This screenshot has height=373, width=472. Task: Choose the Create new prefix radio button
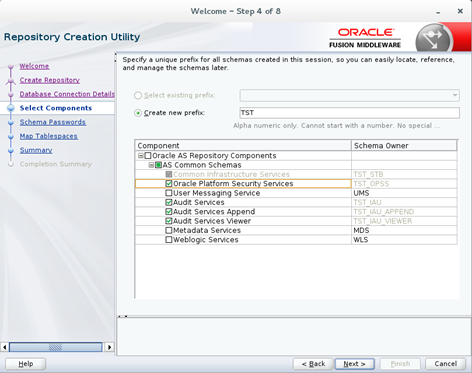[x=138, y=113]
